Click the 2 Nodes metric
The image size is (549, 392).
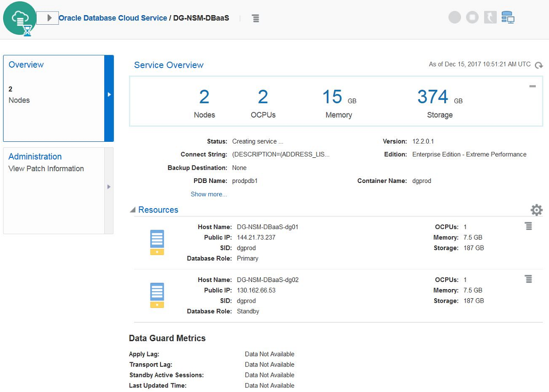204,103
